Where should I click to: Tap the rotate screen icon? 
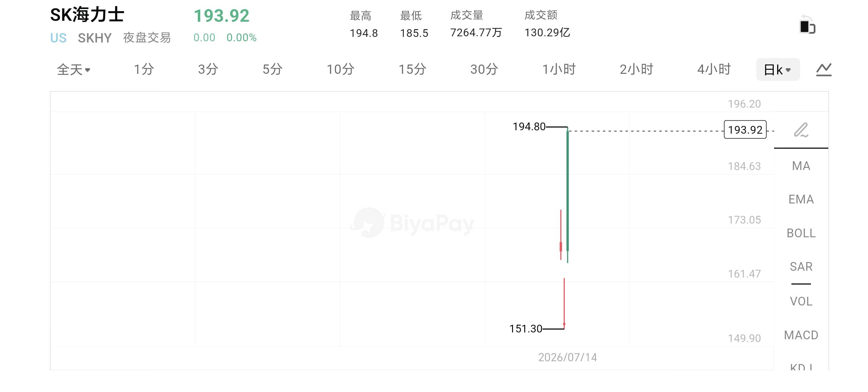(807, 24)
